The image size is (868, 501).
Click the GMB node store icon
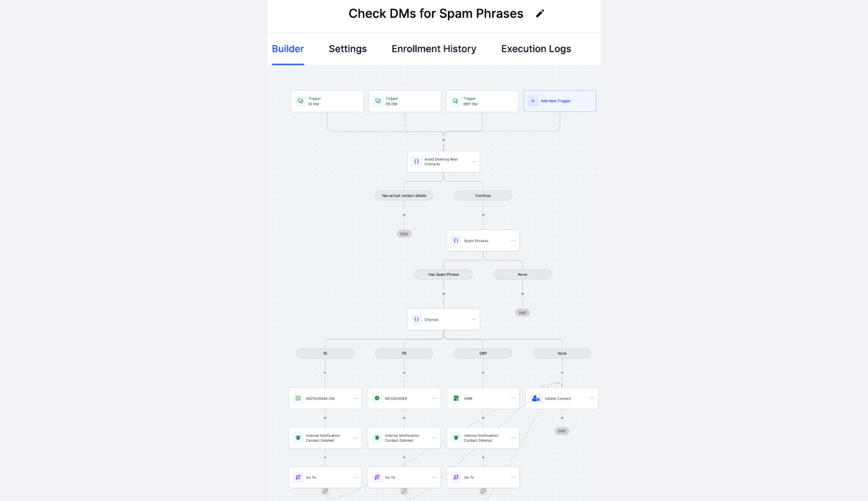point(456,399)
